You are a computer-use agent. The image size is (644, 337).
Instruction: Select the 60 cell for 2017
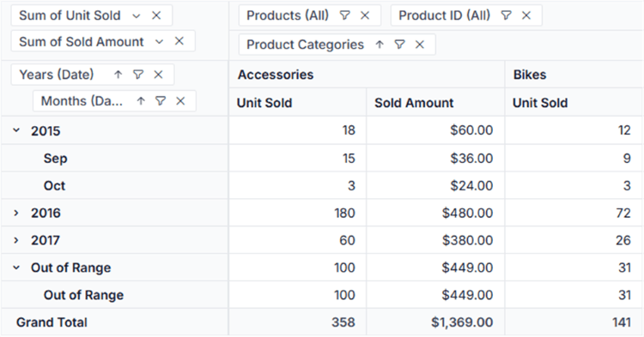[298, 240]
